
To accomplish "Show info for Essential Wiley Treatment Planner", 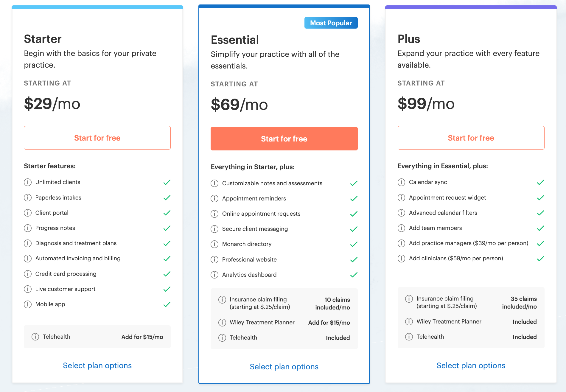I will point(222,322).
